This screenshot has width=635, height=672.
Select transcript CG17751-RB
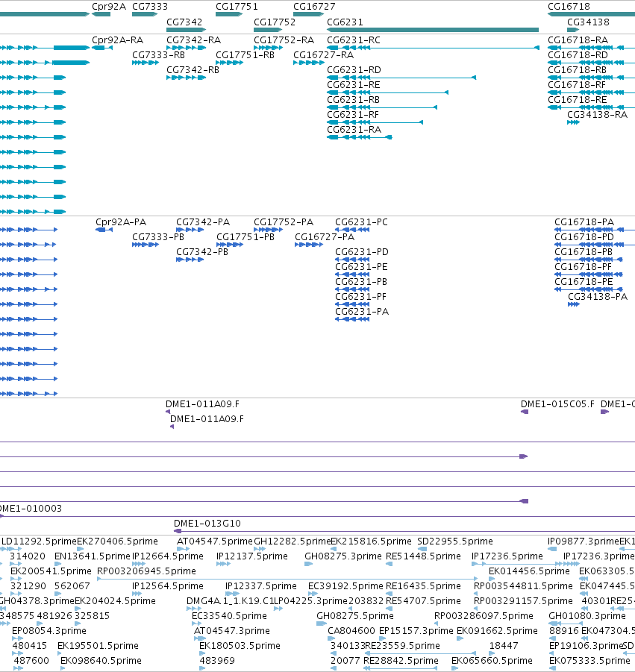[245, 55]
